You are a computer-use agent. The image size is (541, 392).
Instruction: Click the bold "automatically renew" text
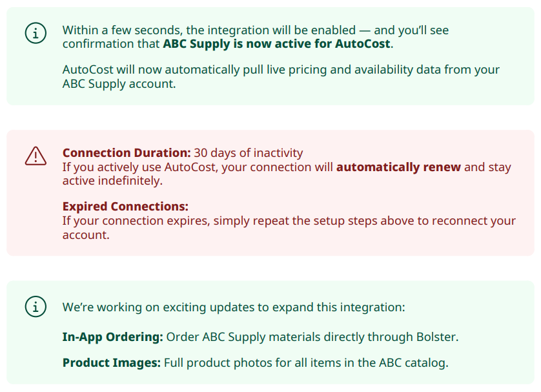[398, 167]
